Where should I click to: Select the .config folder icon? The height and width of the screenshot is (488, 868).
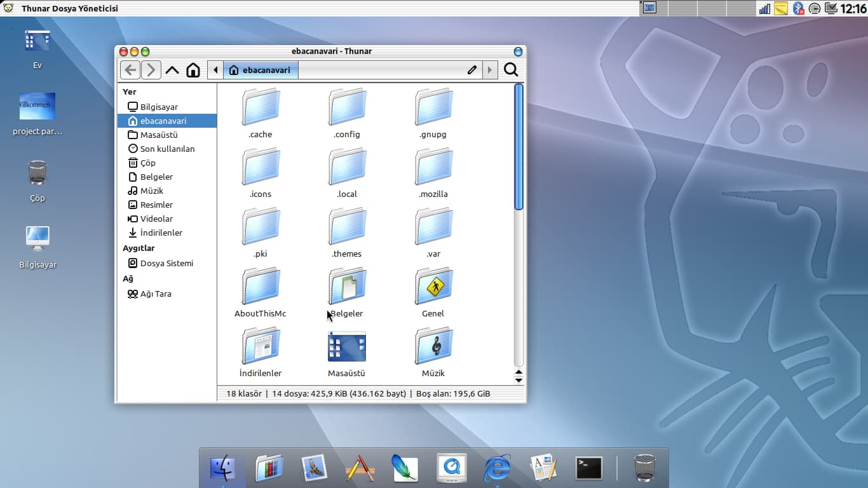[347, 108]
